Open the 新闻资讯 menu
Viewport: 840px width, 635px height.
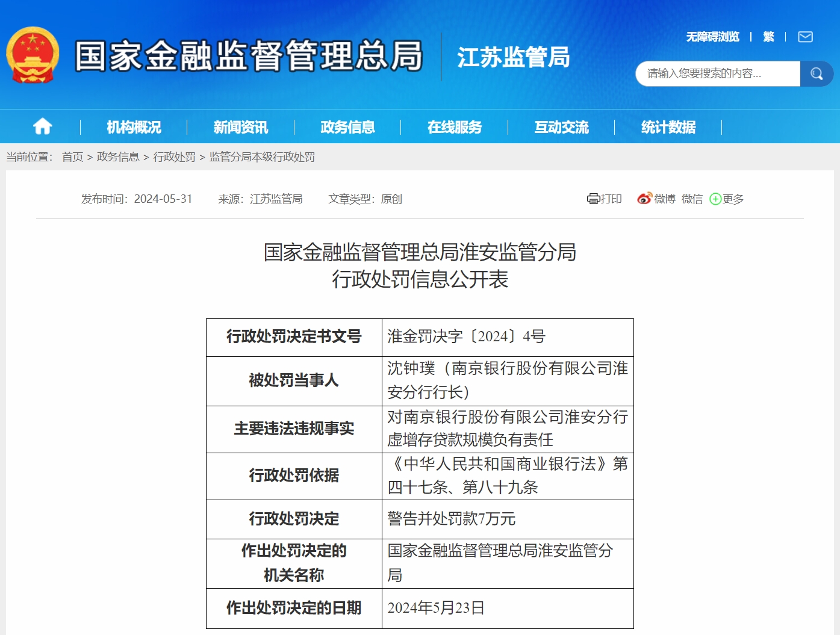[241, 127]
